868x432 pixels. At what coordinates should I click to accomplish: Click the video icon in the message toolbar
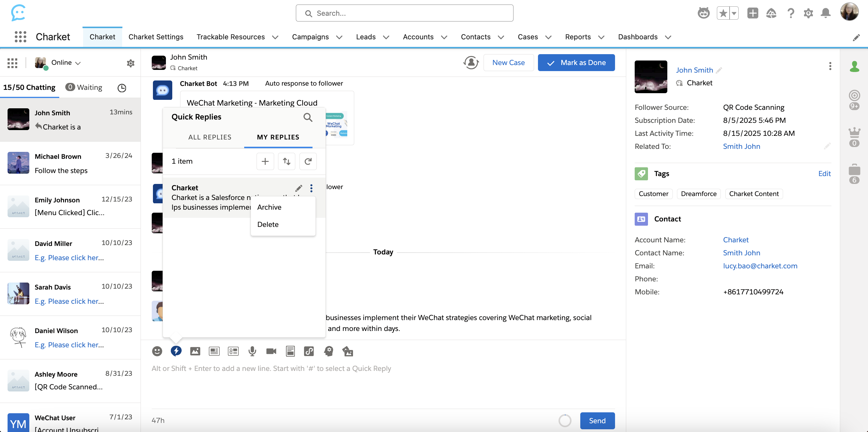coord(271,351)
